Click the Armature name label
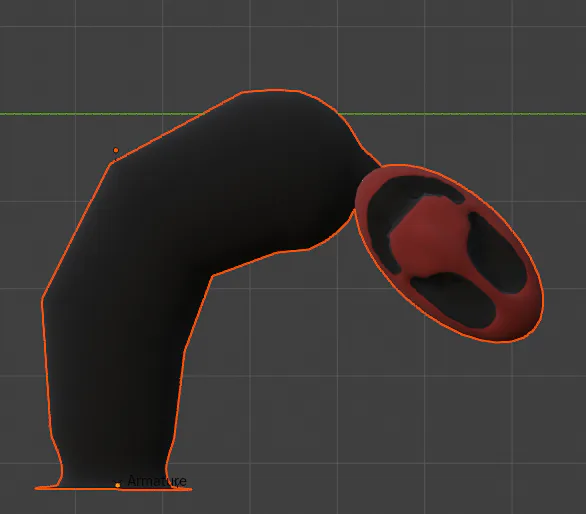 pyautogui.click(x=157, y=481)
